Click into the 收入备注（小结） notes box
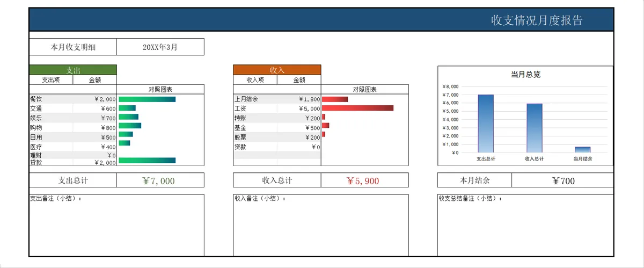The height and width of the screenshot is (268, 644). coord(321,225)
